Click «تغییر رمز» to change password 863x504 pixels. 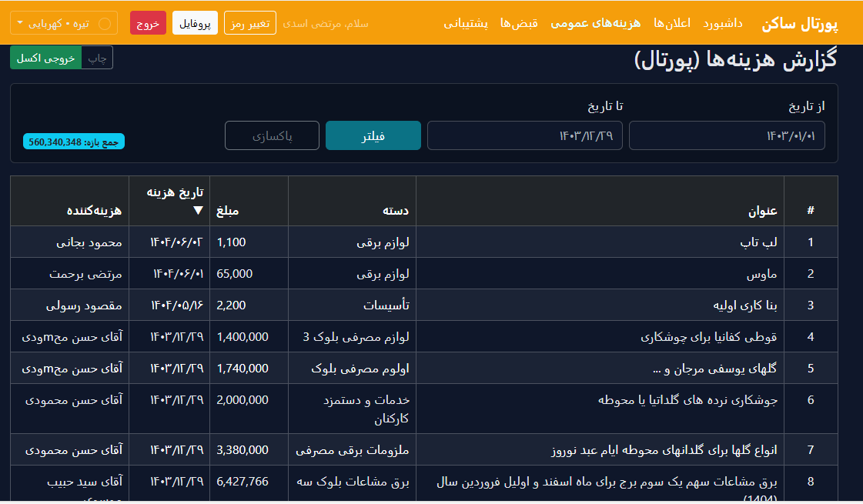249,23
